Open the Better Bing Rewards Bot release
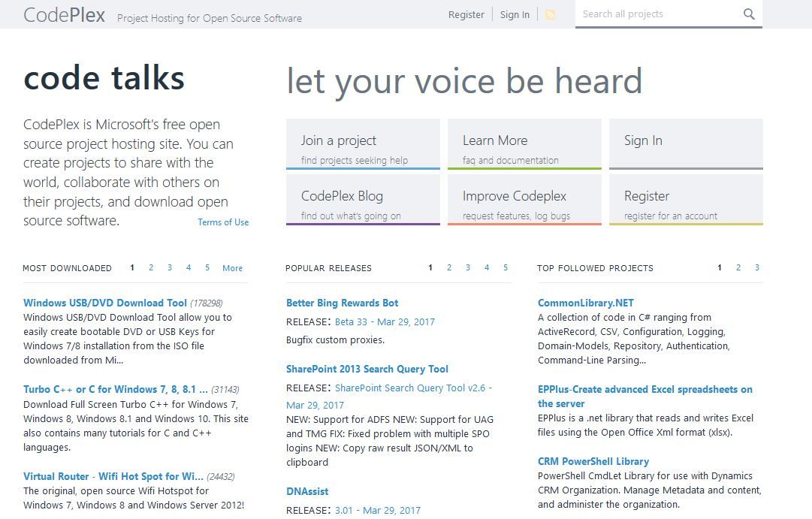The image size is (812, 519). point(342,302)
